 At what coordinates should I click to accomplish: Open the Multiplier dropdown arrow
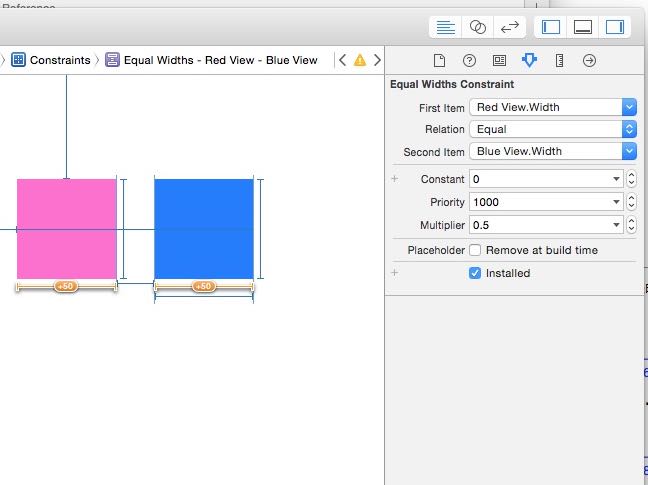click(x=616, y=225)
